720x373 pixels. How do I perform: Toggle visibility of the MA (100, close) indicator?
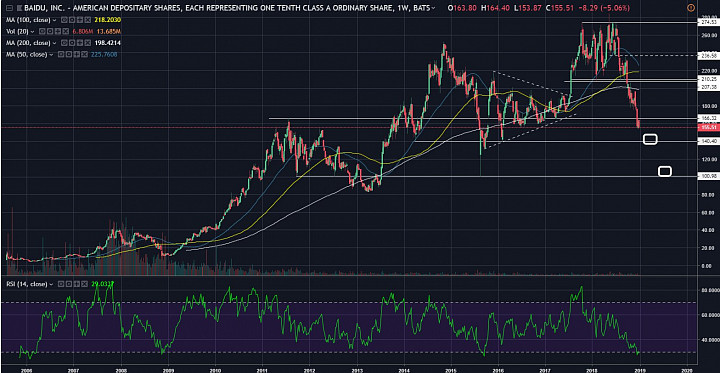(x=64, y=20)
